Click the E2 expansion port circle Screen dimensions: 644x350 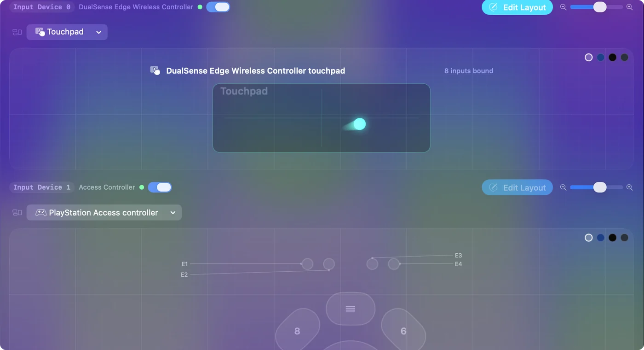pyautogui.click(x=329, y=264)
